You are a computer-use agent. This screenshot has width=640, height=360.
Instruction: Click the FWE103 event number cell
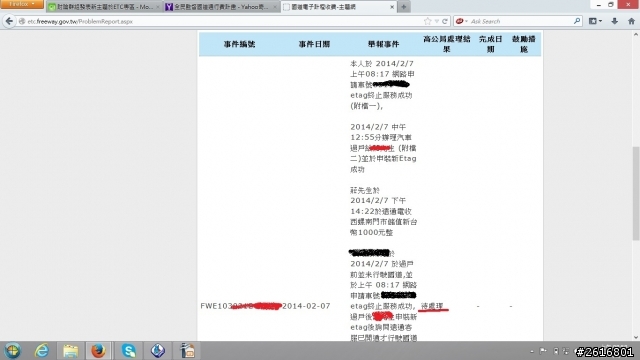[x=241, y=306]
